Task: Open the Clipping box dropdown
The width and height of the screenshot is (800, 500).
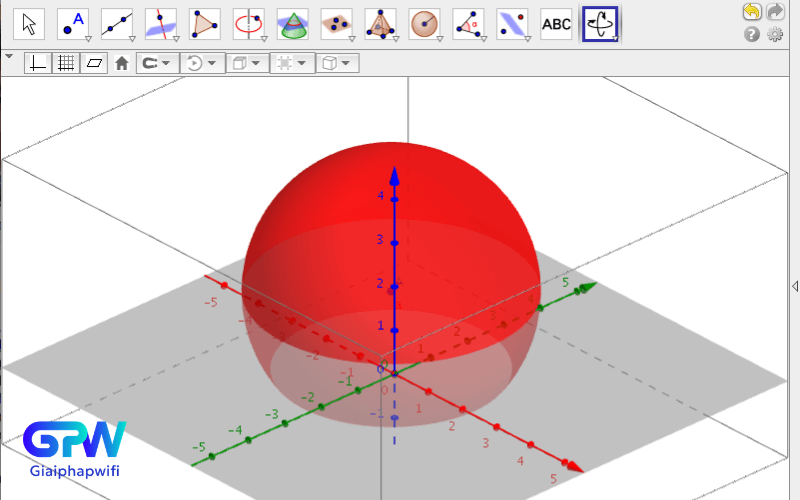Action: click(x=292, y=63)
